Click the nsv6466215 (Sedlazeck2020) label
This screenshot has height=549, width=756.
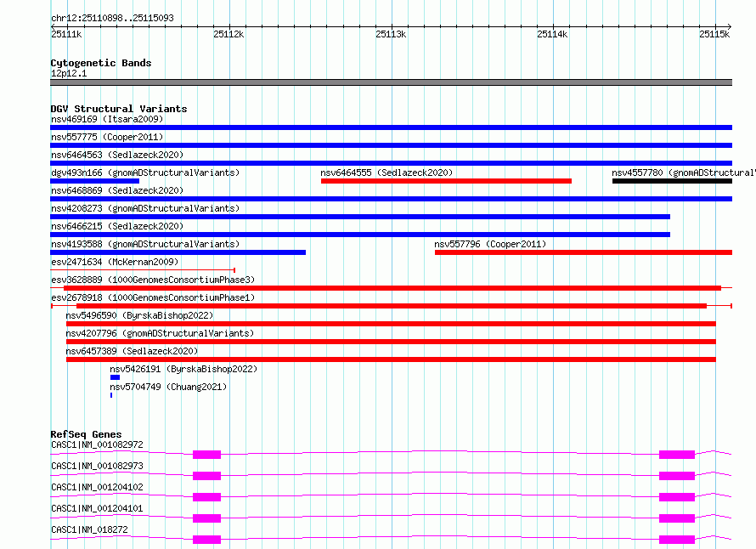click(117, 226)
